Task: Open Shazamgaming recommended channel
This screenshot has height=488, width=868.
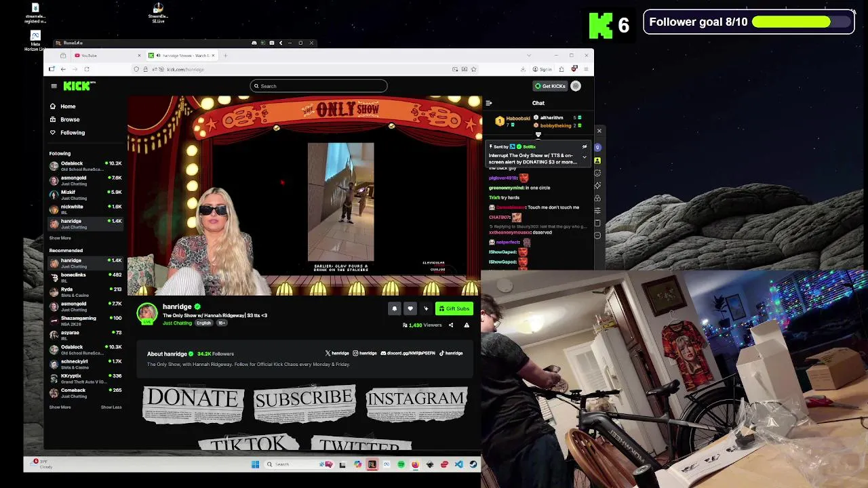Action: click(85, 321)
